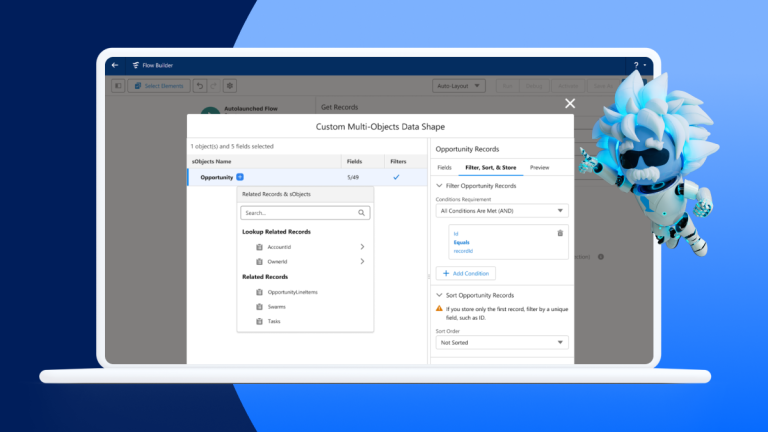Collapse the Filter Opportunity Records section
The width and height of the screenshot is (768, 432).
pos(439,186)
